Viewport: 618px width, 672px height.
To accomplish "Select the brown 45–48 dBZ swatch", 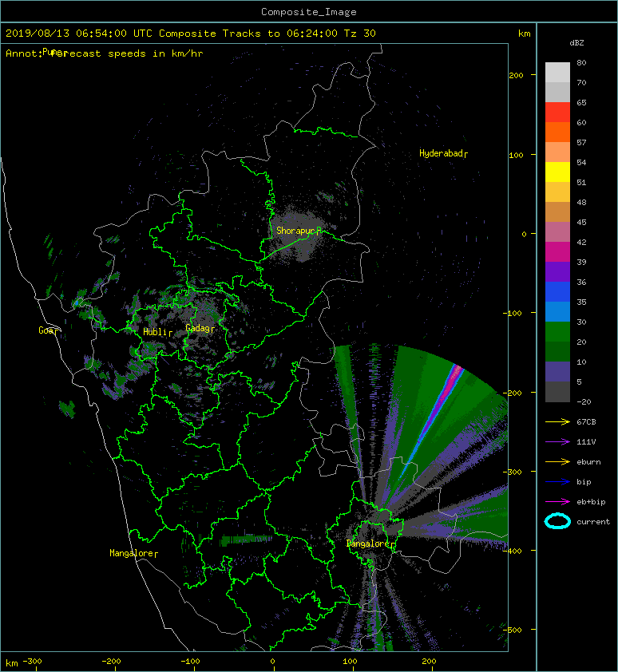I will pos(557,211).
